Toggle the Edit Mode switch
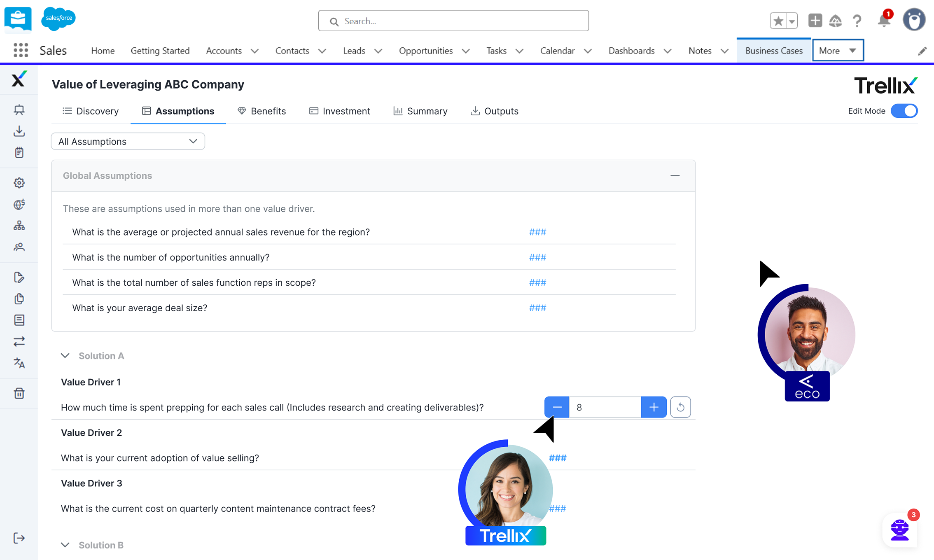This screenshot has width=934, height=560. coord(904,111)
